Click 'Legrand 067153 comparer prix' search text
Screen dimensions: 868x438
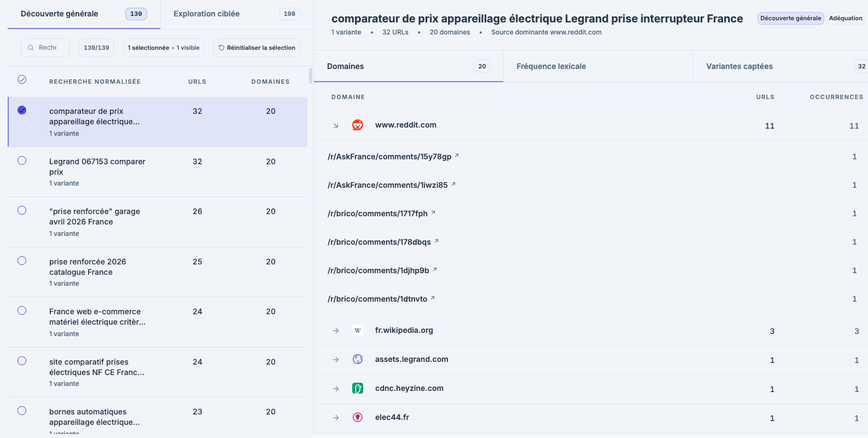[x=97, y=166]
